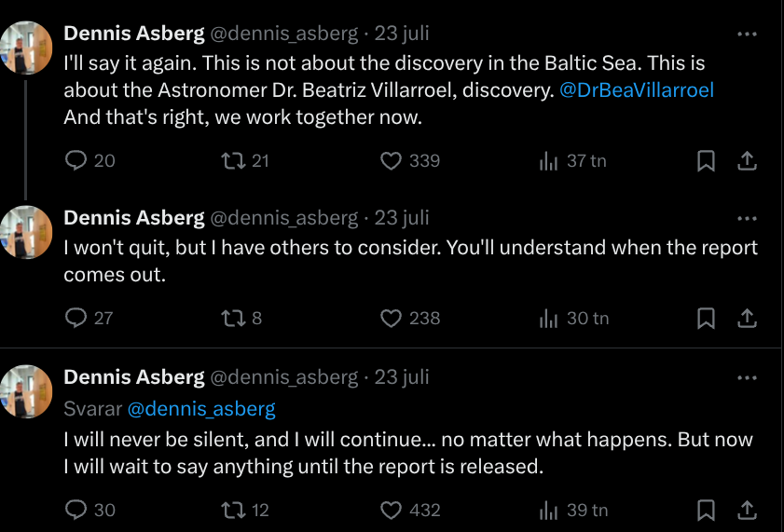Like the tweet with 339 likes
Image resolution: width=784 pixels, height=532 pixels.
tap(392, 161)
